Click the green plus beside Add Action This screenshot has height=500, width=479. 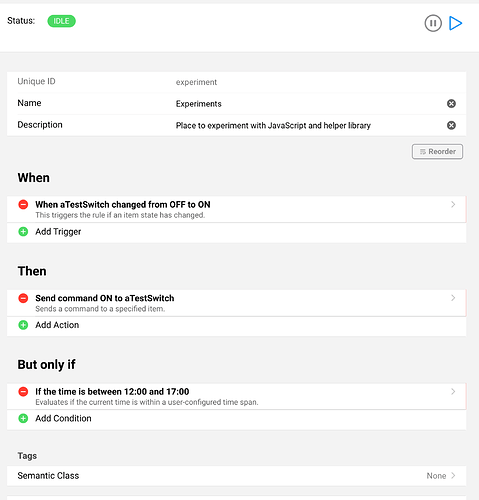pyautogui.click(x=23, y=325)
